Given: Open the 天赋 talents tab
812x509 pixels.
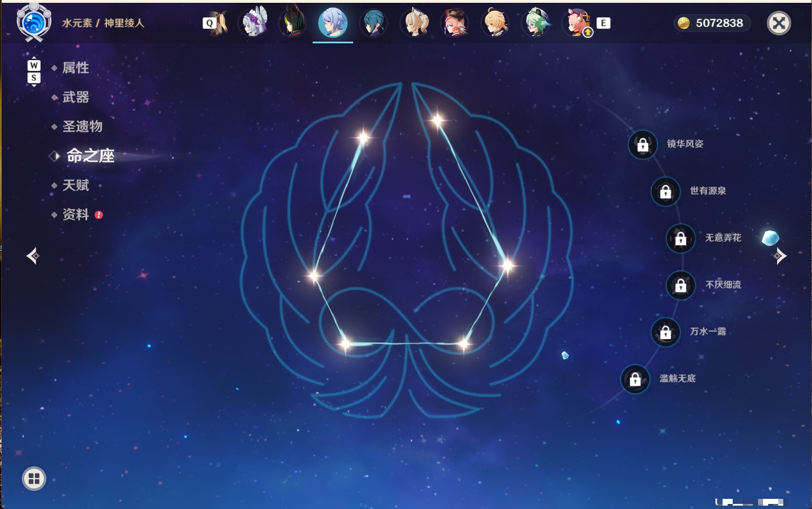Looking at the screenshot, I should [x=75, y=185].
